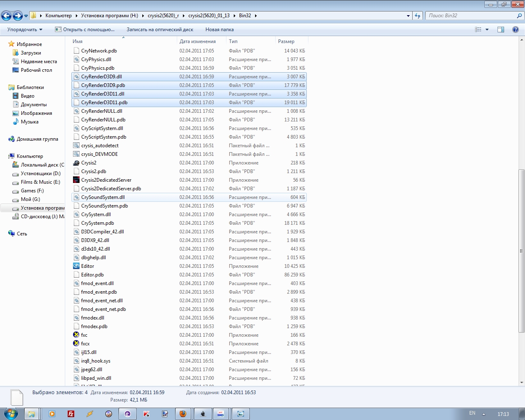This screenshot has height=420, width=525.
Task: Expand the arrow after the Bin32 breadcrumb
Action: click(256, 16)
